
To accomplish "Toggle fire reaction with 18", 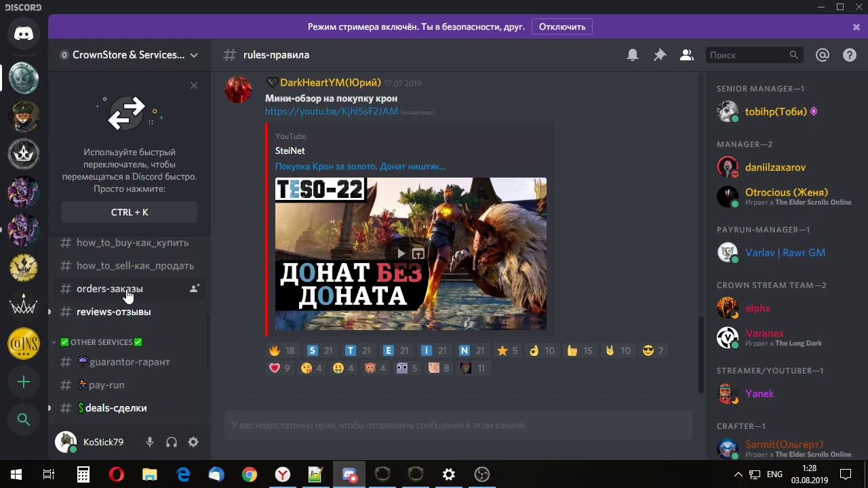I will click(282, 350).
